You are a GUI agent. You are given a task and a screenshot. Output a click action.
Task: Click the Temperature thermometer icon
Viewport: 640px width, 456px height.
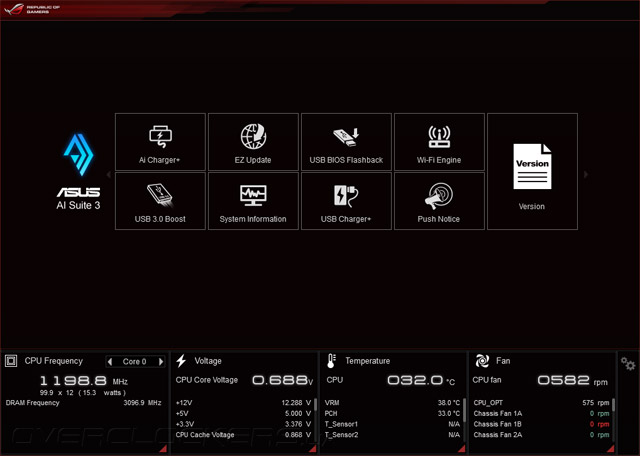[x=331, y=361]
